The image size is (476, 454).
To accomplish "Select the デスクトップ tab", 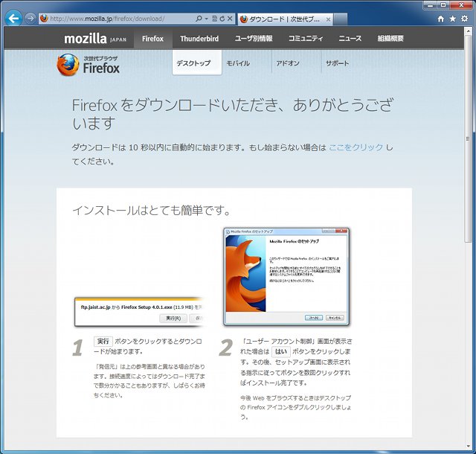I will (197, 63).
